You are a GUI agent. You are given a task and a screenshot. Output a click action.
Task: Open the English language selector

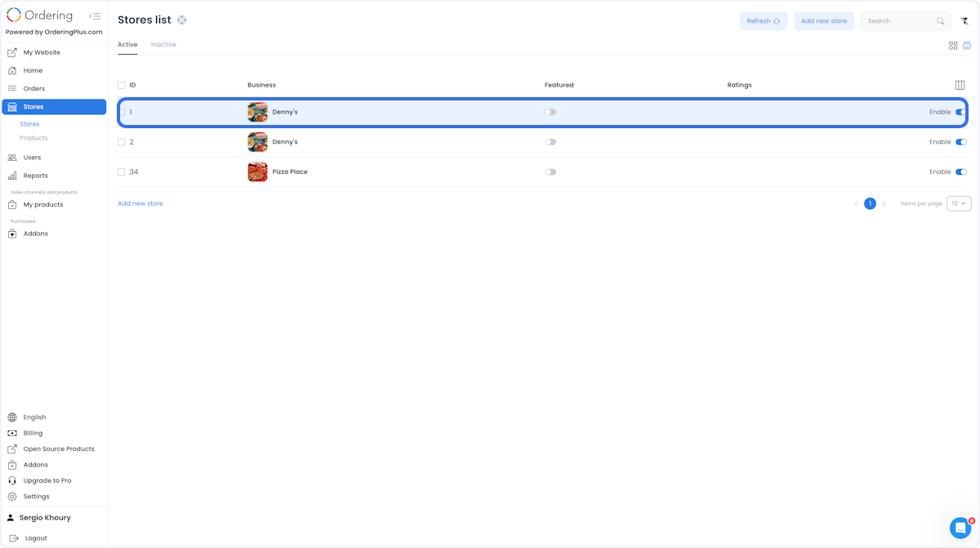(x=34, y=417)
